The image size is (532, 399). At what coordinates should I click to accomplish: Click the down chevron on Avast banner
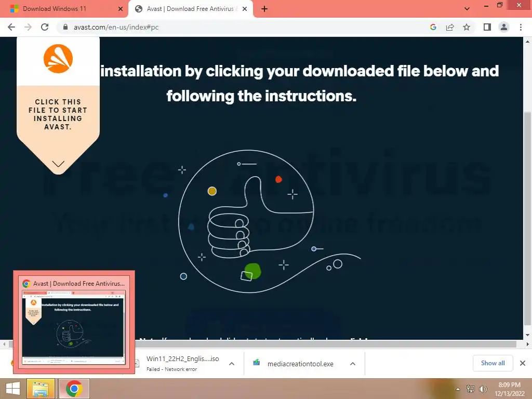coord(58,164)
